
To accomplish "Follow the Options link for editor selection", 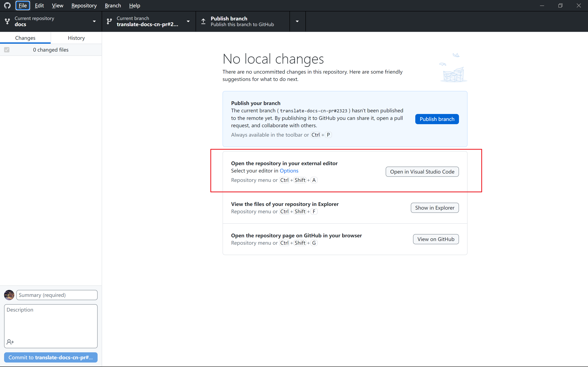I will [289, 171].
